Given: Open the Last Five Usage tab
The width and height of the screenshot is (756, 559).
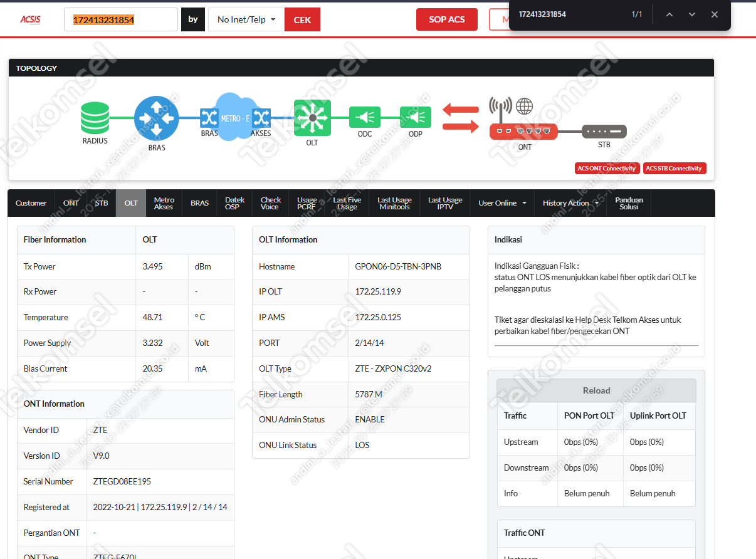Looking at the screenshot, I should [x=347, y=203].
